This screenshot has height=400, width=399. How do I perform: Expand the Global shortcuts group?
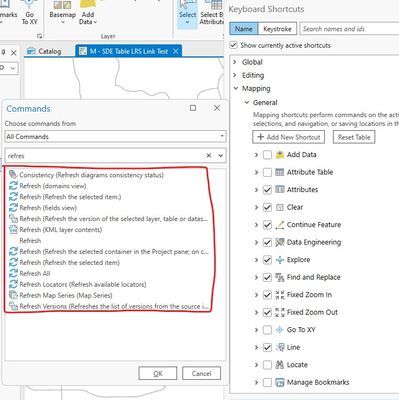pos(235,62)
